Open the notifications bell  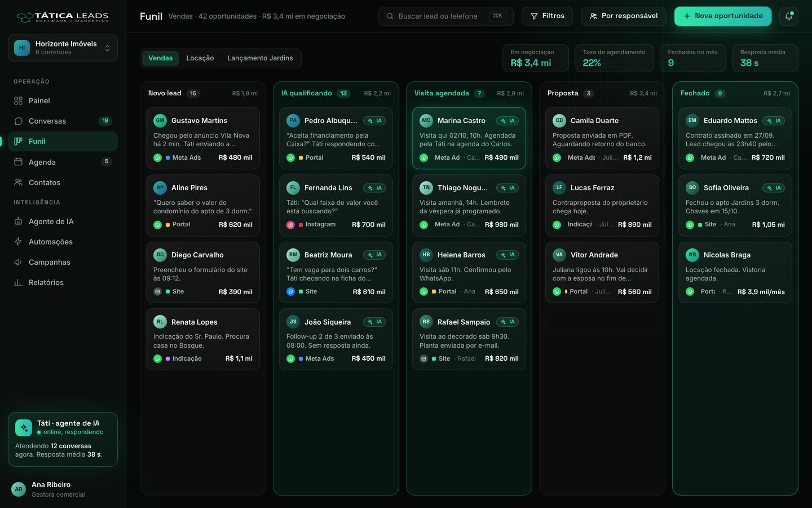[x=788, y=16]
